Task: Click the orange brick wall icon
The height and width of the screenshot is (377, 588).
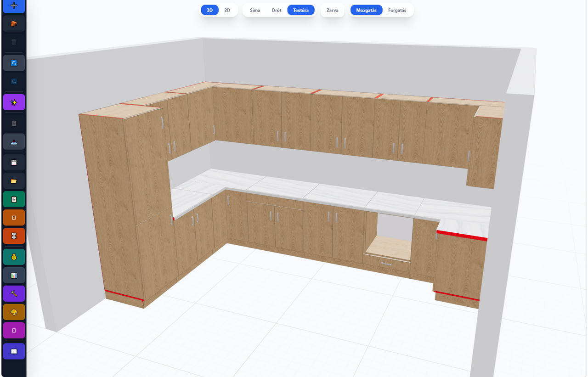Action: pos(14,23)
